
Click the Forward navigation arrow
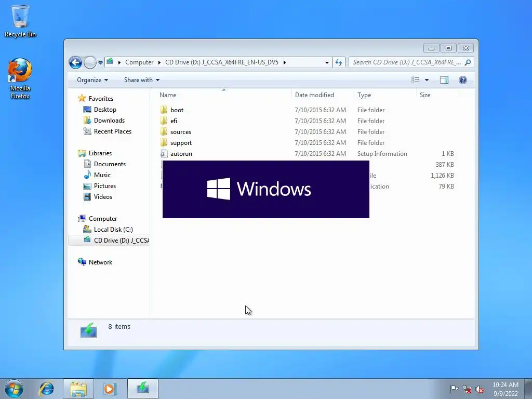[90, 62]
